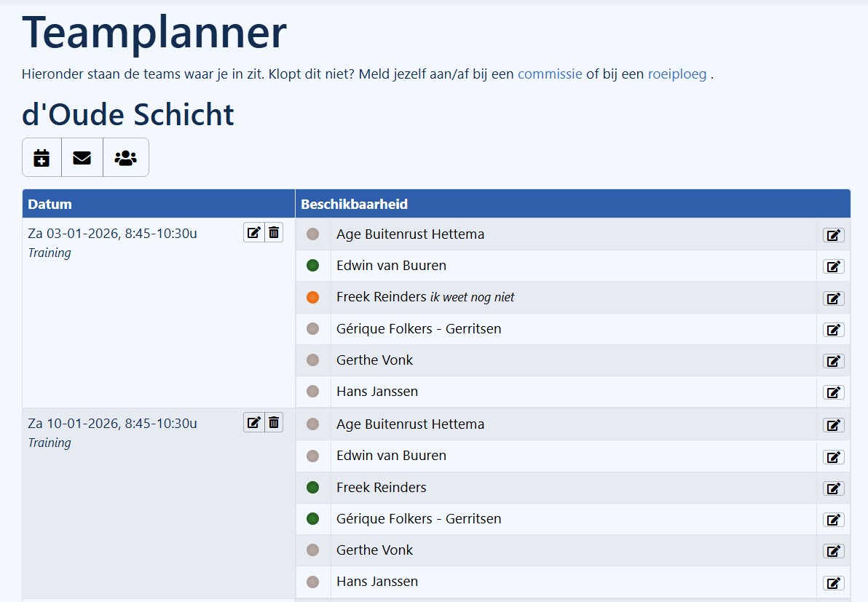Delete the 10-01-2026 training with trash icon
The image size is (868, 602).
274,422
